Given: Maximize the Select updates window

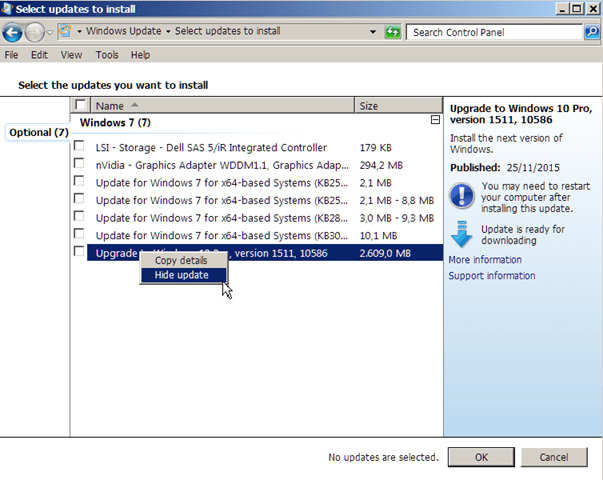Looking at the screenshot, I should pyautogui.click(x=577, y=9).
